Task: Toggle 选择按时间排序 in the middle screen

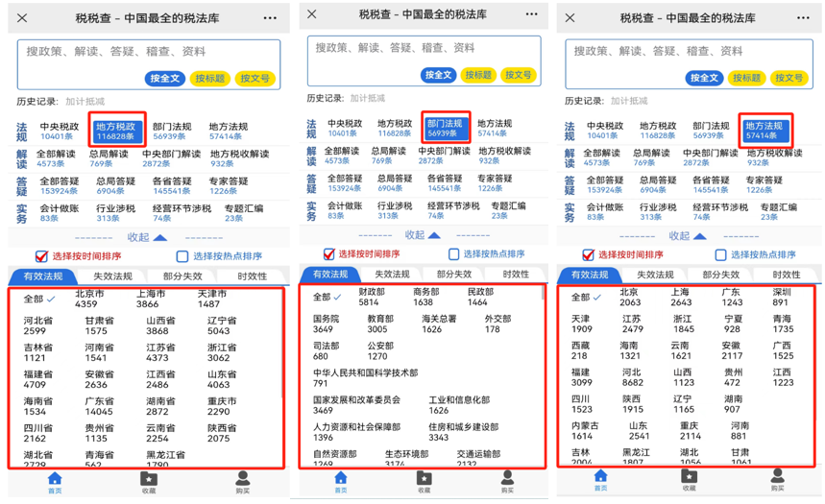Action: [328, 254]
